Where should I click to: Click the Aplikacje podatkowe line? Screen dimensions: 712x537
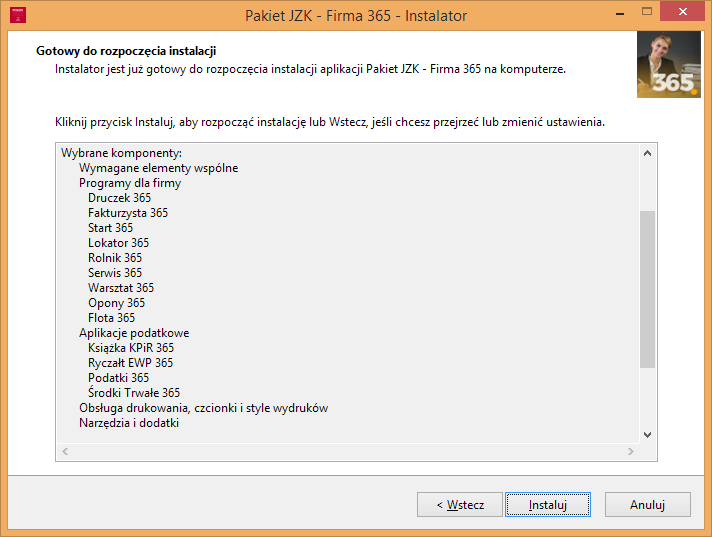134,333
